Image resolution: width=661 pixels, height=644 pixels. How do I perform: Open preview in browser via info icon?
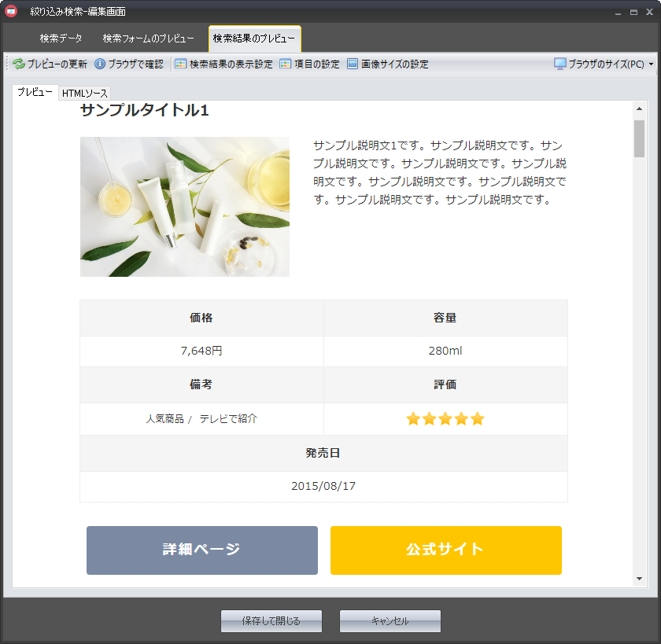click(x=100, y=64)
